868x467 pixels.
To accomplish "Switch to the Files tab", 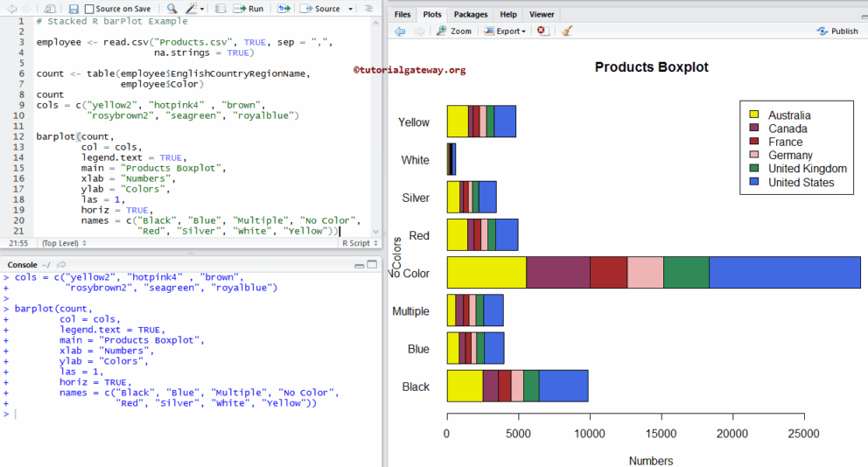I will pos(402,14).
